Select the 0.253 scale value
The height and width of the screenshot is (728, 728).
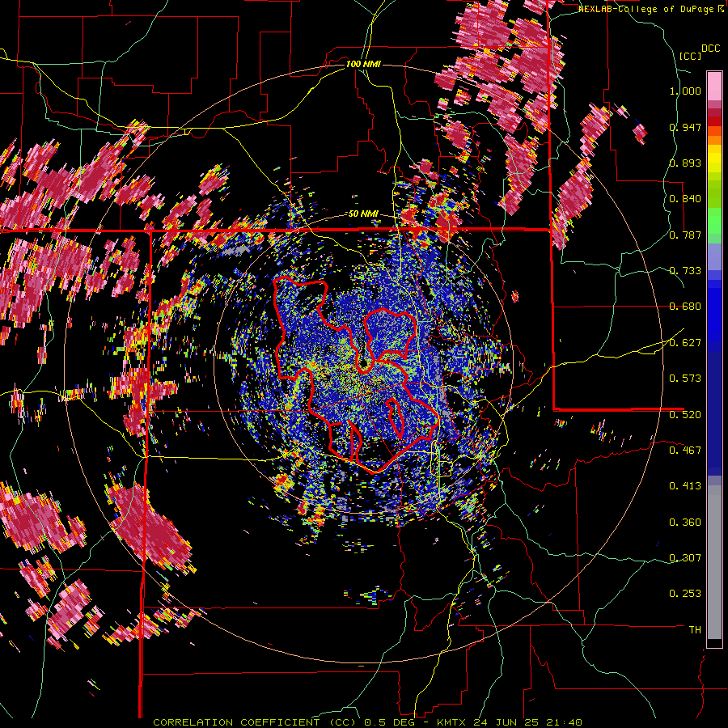pos(685,594)
